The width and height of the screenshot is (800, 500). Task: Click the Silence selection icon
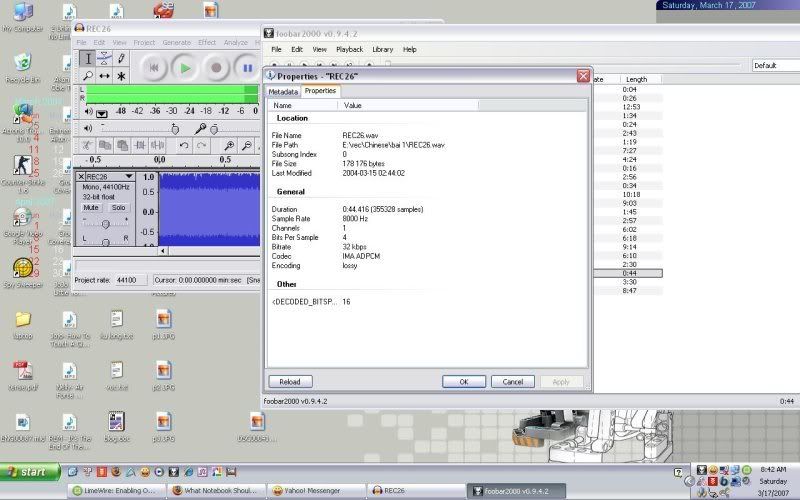point(157,146)
